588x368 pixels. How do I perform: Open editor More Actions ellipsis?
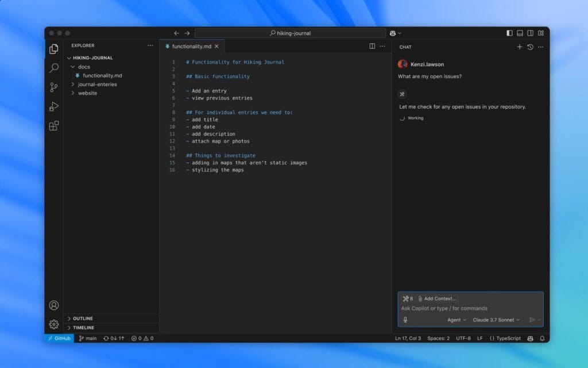[x=382, y=46]
